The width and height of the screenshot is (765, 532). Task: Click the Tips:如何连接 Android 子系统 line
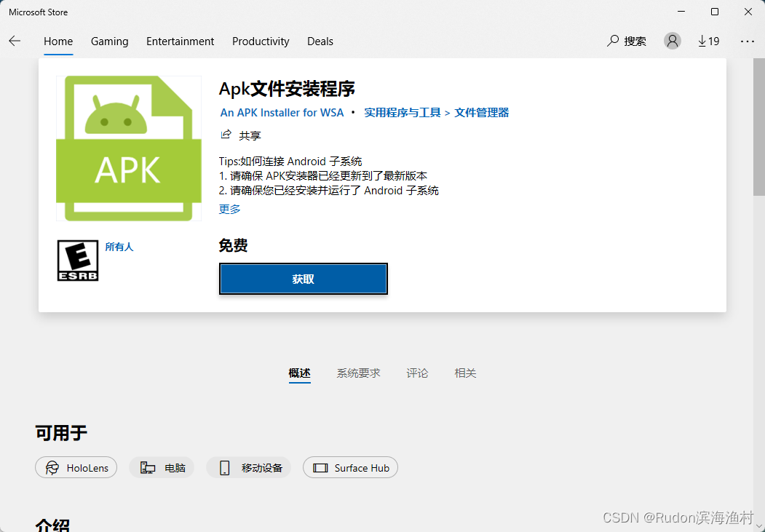(290, 162)
